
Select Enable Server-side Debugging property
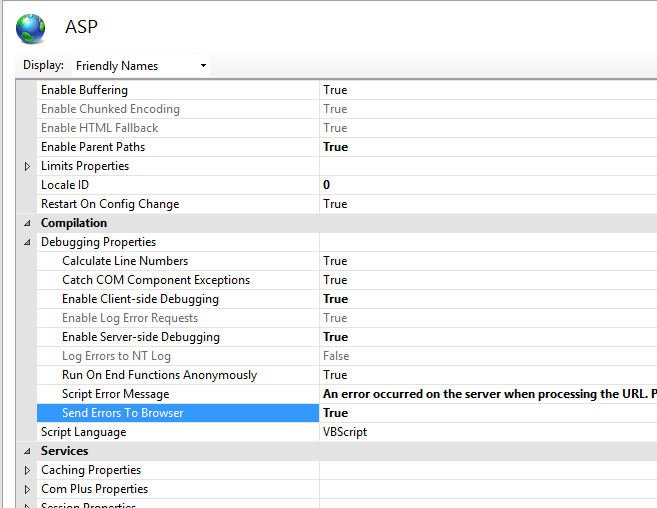coord(178,337)
